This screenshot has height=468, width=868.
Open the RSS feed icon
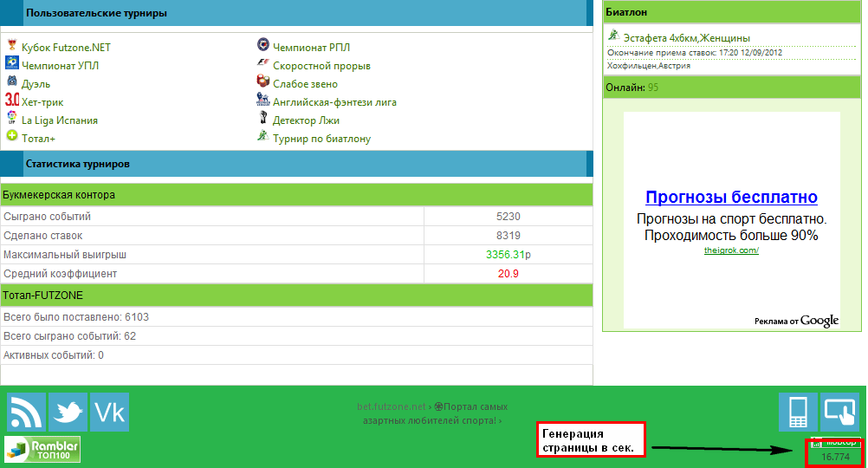26,412
